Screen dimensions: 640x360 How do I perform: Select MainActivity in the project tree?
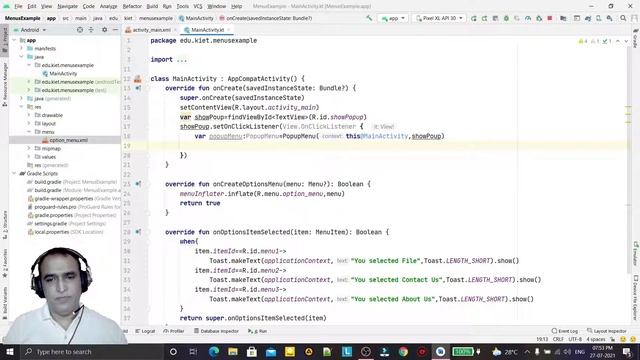pyautogui.click(x=60, y=73)
